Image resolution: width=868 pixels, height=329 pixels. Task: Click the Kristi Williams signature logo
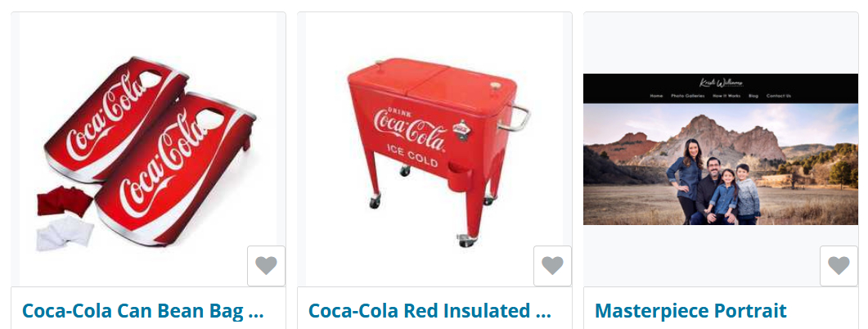click(x=721, y=83)
